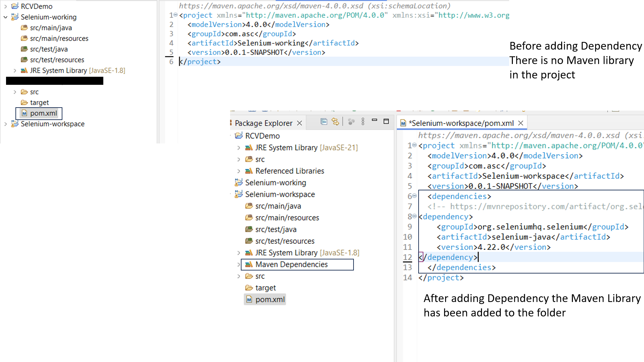Collapse the Selenium-working project tree

5,17
